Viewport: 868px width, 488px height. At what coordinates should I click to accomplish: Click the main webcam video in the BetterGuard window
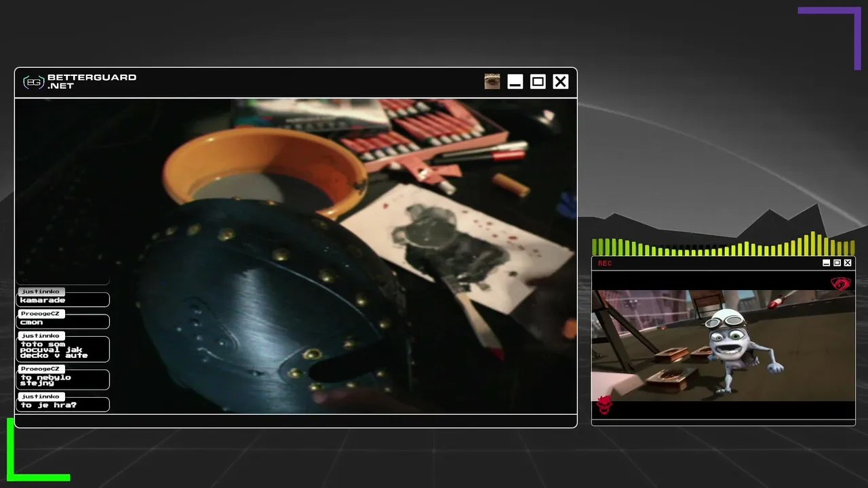click(x=296, y=256)
